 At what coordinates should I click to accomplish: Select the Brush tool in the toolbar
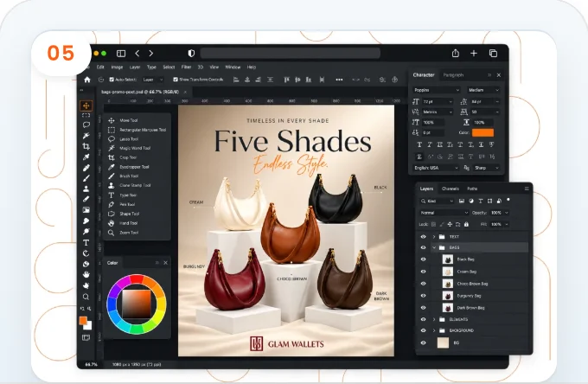(x=86, y=178)
